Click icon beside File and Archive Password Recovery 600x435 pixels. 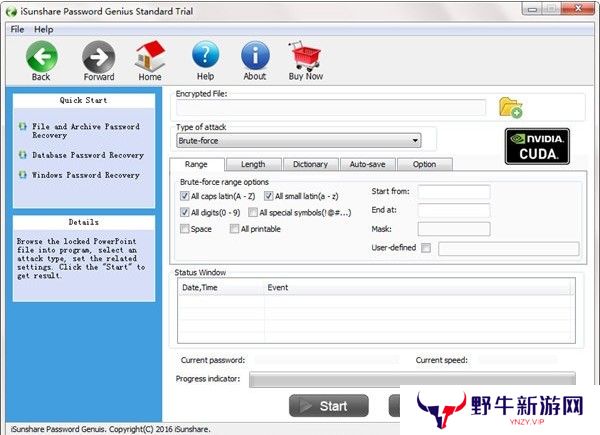(23, 126)
